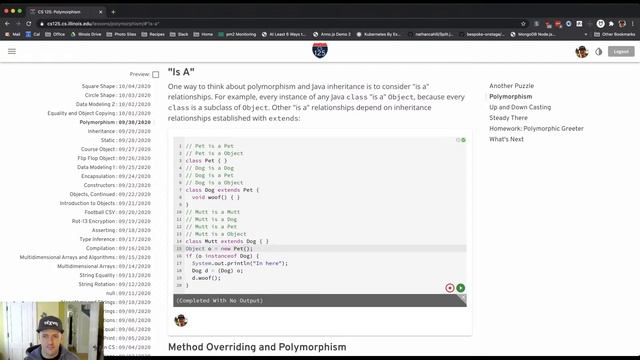Click the CS 125 shield logo

[320, 51]
